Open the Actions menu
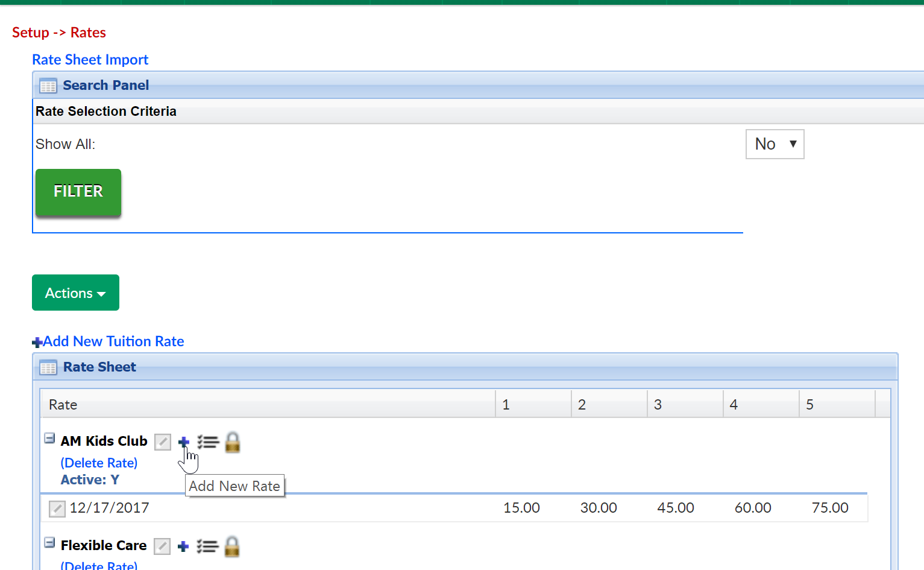This screenshot has width=924, height=570. (75, 293)
